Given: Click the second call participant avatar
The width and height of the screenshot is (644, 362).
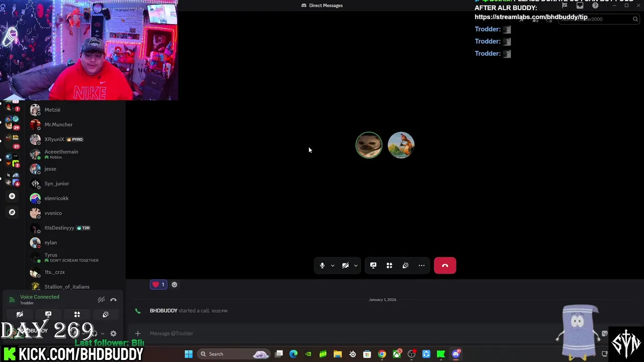Looking at the screenshot, I should (x=401, y=145).
